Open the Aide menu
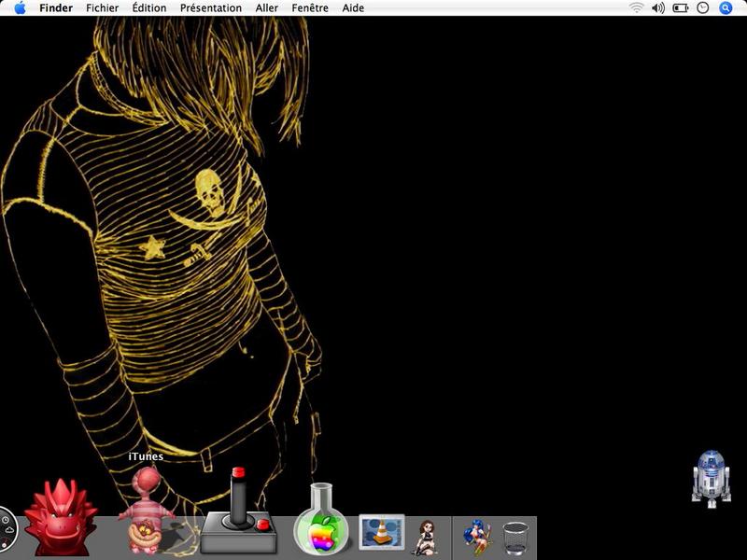Viewport: 747px width, 560px height. (353, 7)
